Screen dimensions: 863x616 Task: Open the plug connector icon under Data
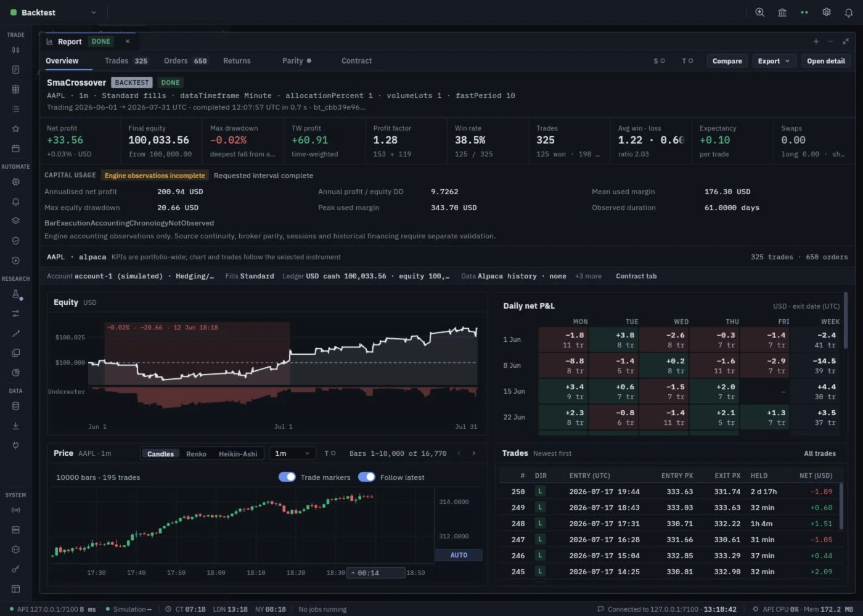pyautogui.click(x=15, y=445)
